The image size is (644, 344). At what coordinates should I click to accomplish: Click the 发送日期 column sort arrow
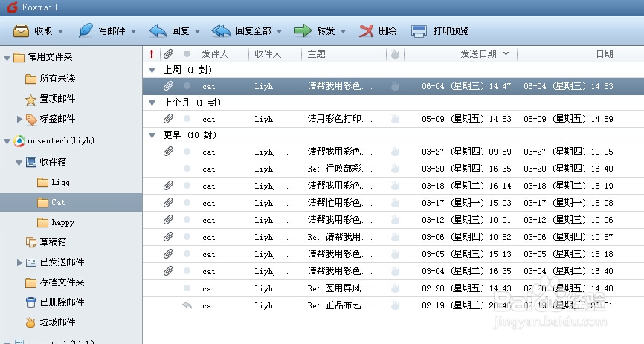point(506,53)
